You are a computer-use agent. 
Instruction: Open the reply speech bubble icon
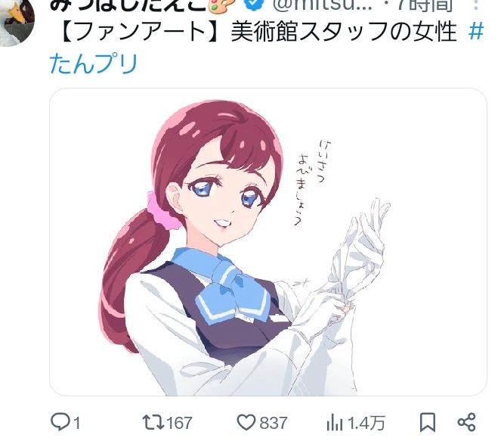(60, 421)
